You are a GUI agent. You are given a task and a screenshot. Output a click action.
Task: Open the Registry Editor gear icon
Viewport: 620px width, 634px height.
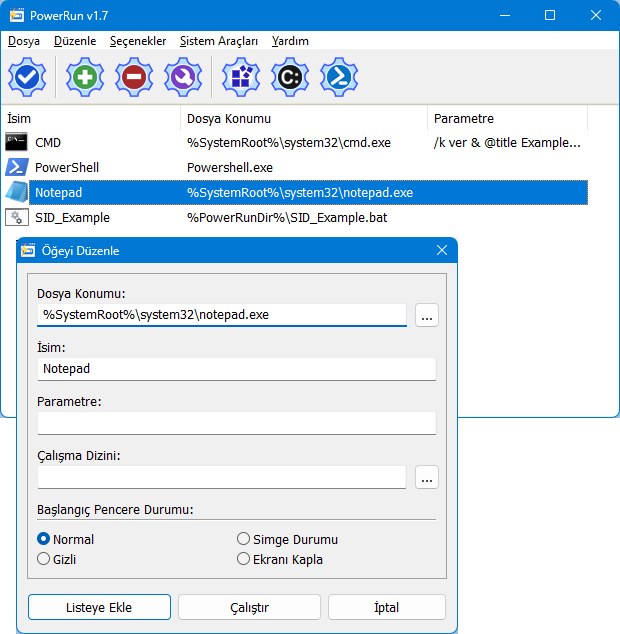tap(241, 77)
